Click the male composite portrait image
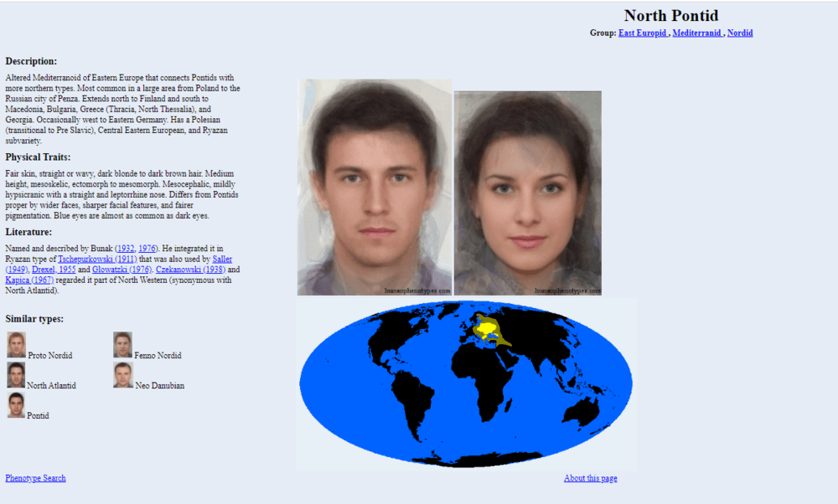 point(375,187)
